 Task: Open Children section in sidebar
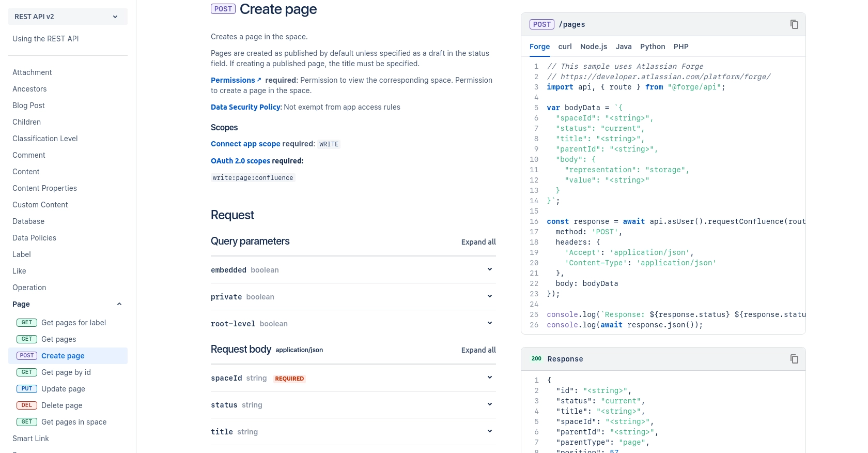[26, 122]
